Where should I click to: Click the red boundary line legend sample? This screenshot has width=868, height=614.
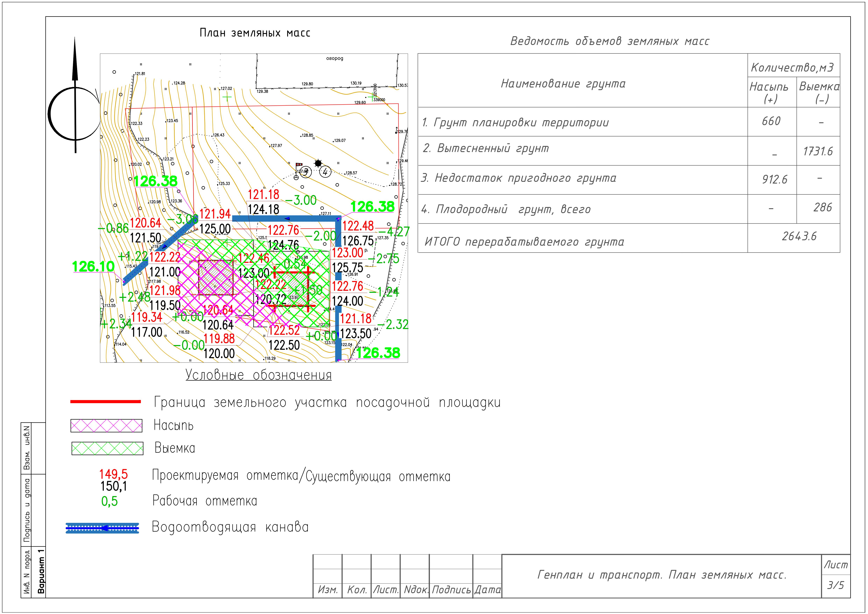[105, 402]
